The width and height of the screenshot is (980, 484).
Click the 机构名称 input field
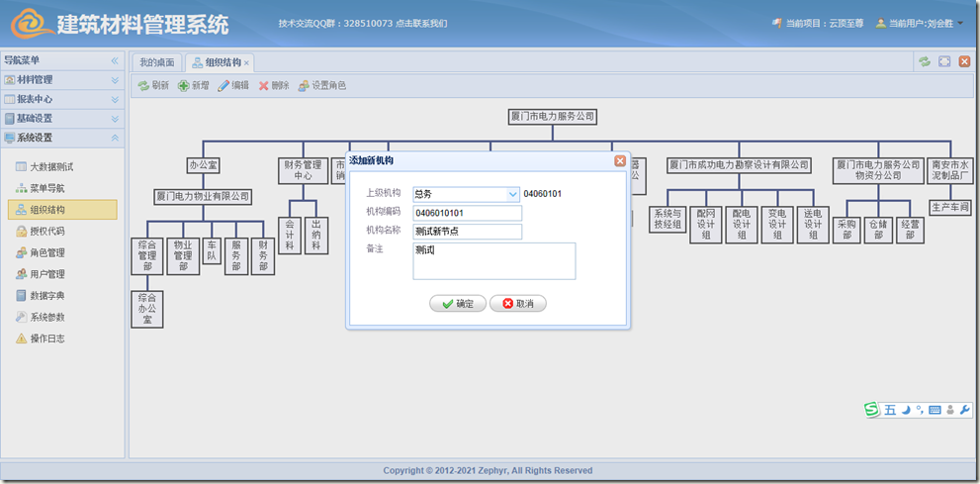click(467, 232)
